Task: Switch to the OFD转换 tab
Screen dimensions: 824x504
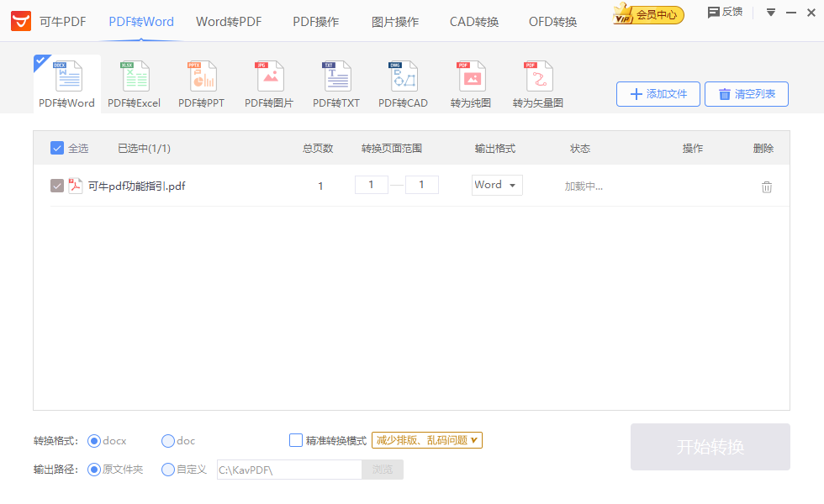Action: [553, 22]
